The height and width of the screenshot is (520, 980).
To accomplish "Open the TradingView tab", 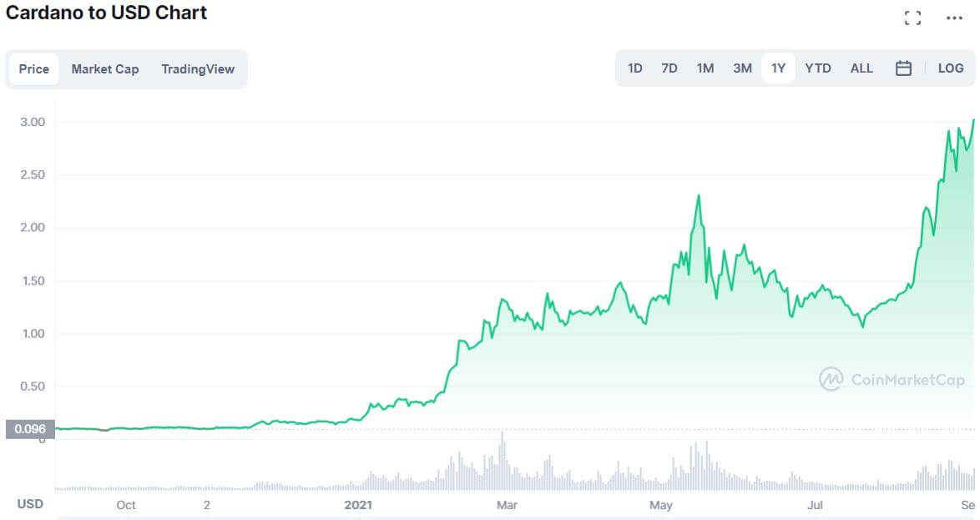I will point(198,69).
